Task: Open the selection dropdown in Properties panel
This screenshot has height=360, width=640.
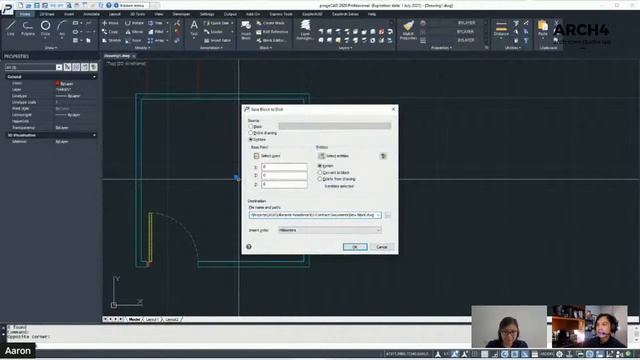Action: coord(59,67)
